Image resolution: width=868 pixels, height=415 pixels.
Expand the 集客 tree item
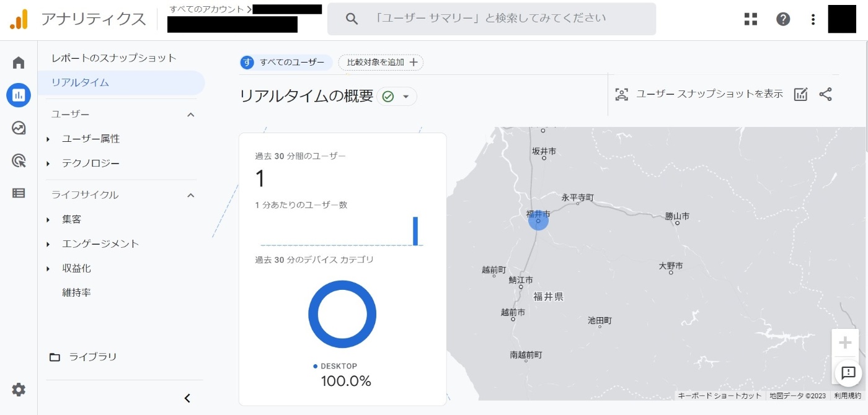click(48, 220)
